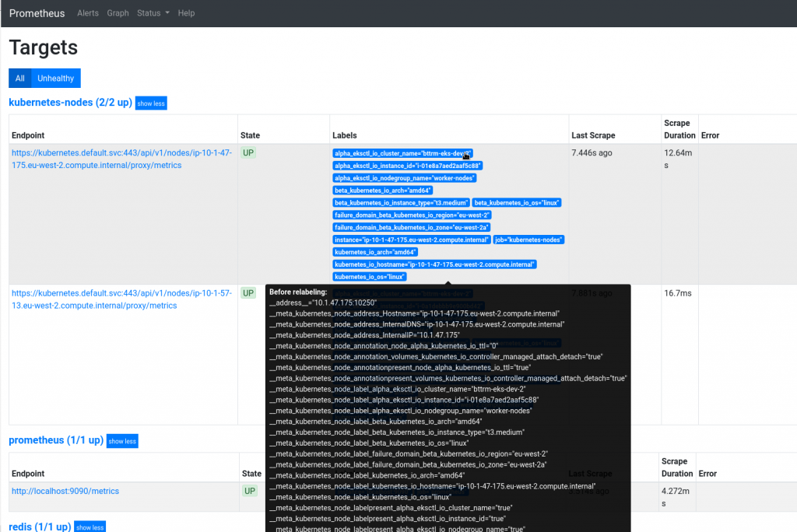The width and height of the screenshot is (797, 532).
Task: Click the failure_domain zone eu-west-2a badge
Action: point(411,227)
